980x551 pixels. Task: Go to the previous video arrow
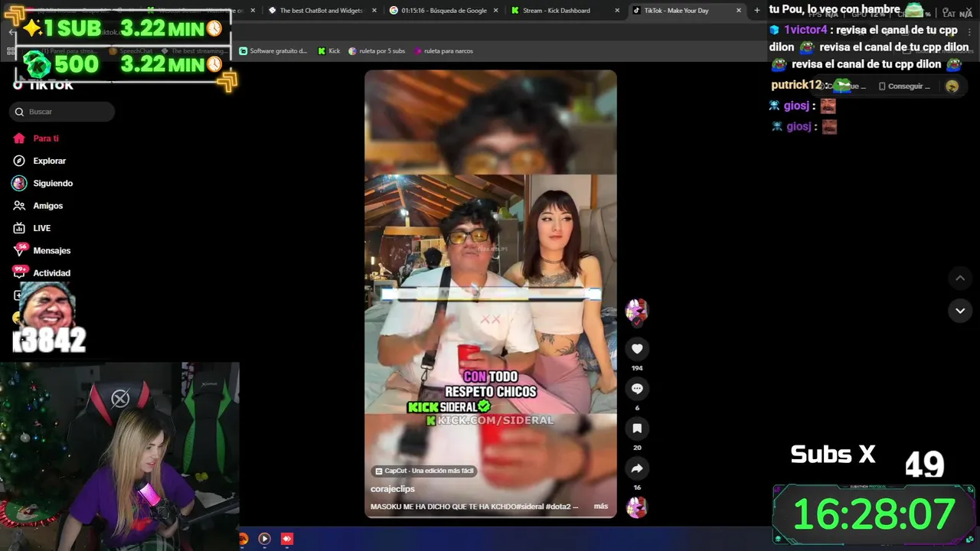pyautogui.click(x=960, y=278)
